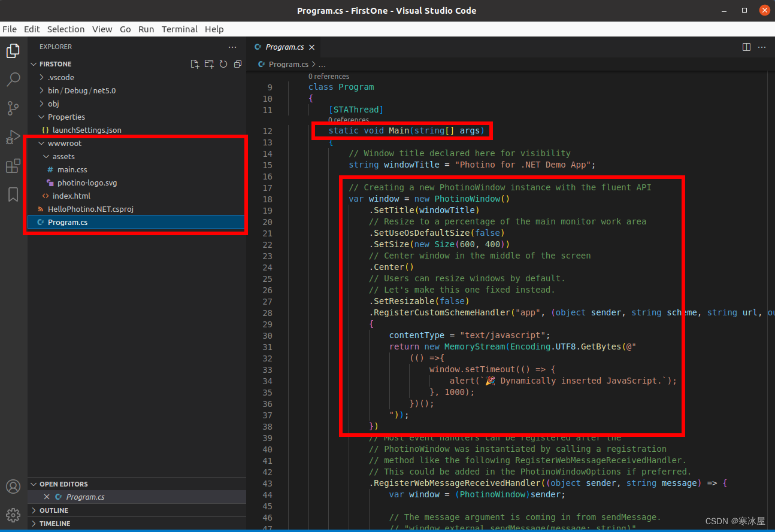Viewport: 775px width, 532px height.
Task: Click the New Folder icon in Explorer
Action: 209,64
